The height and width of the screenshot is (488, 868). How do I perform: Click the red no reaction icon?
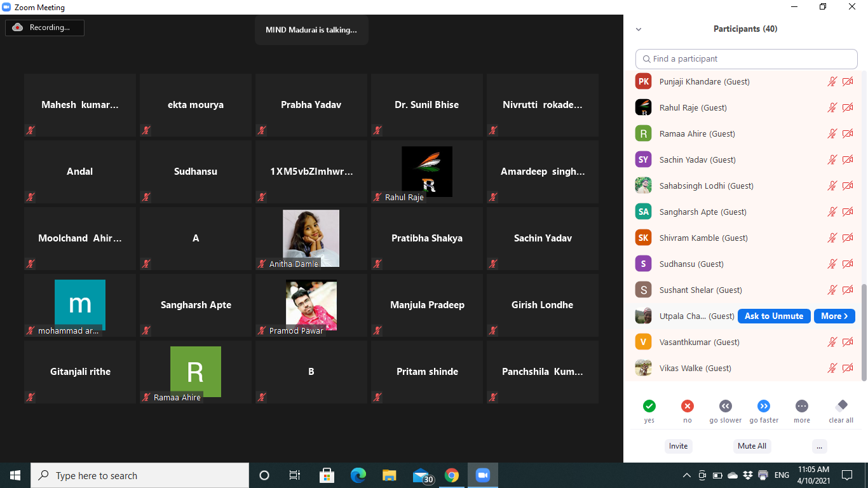click(687, 406)
